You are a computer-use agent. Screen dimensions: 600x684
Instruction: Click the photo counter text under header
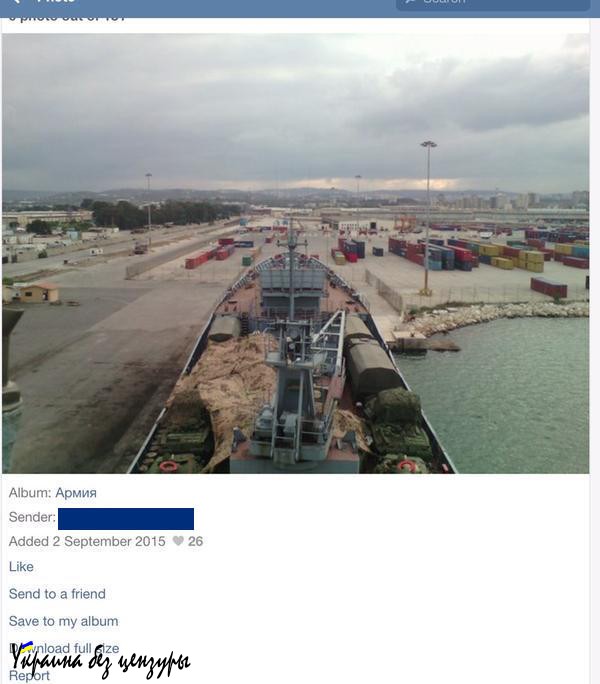(67, 18)
